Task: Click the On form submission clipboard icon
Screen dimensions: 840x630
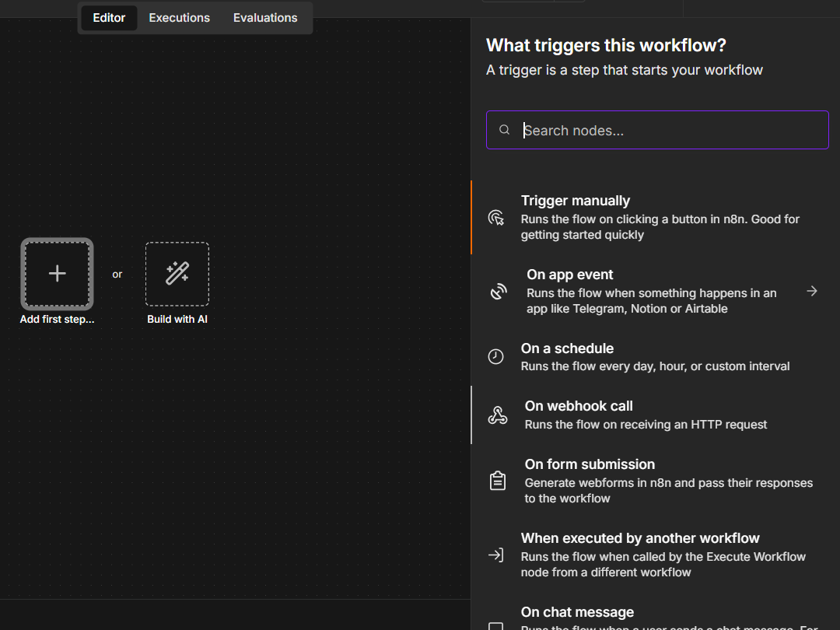Action: tap(498, 481)
